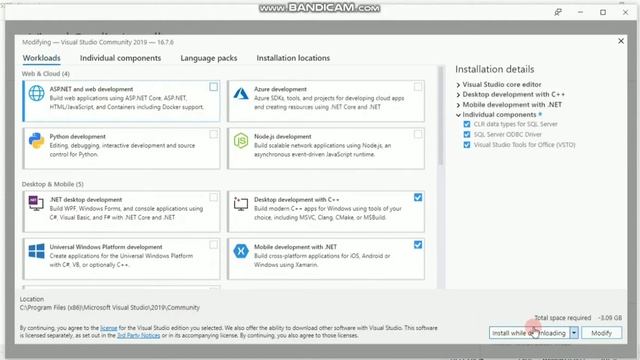This screenshot has height=360, width=640.
Task: Click the Node.js development logo icon
Action: [x=241, y=141]
